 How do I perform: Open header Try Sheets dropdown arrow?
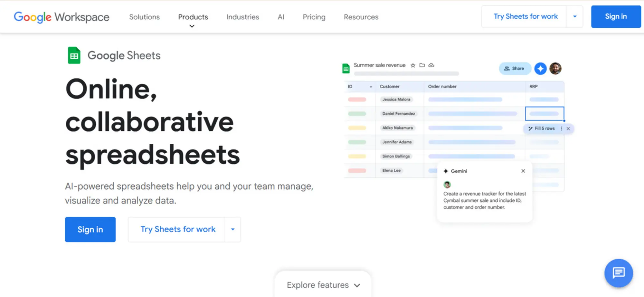pos(575,16)
